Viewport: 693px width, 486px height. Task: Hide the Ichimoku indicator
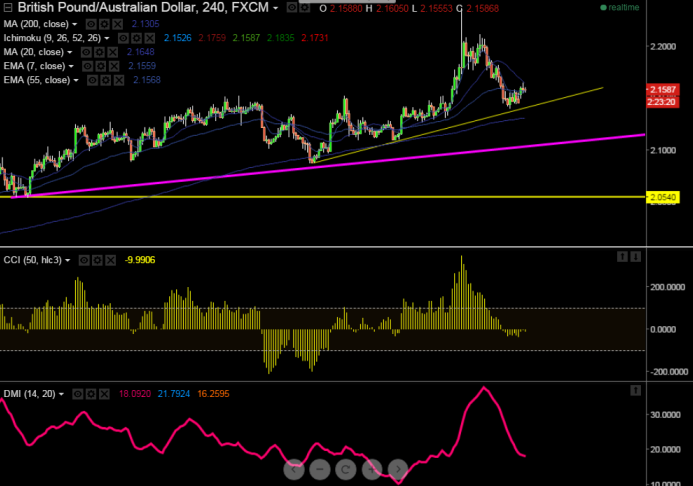(123, 38)
